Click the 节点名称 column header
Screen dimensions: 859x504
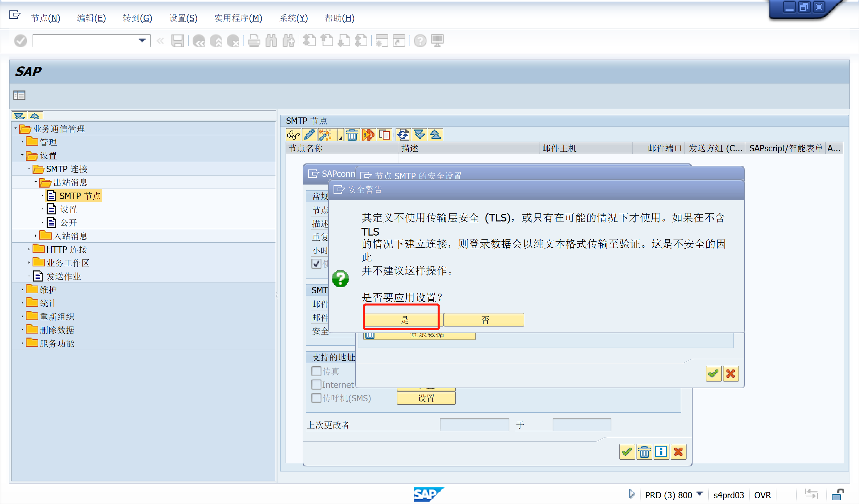pos(342,148)
